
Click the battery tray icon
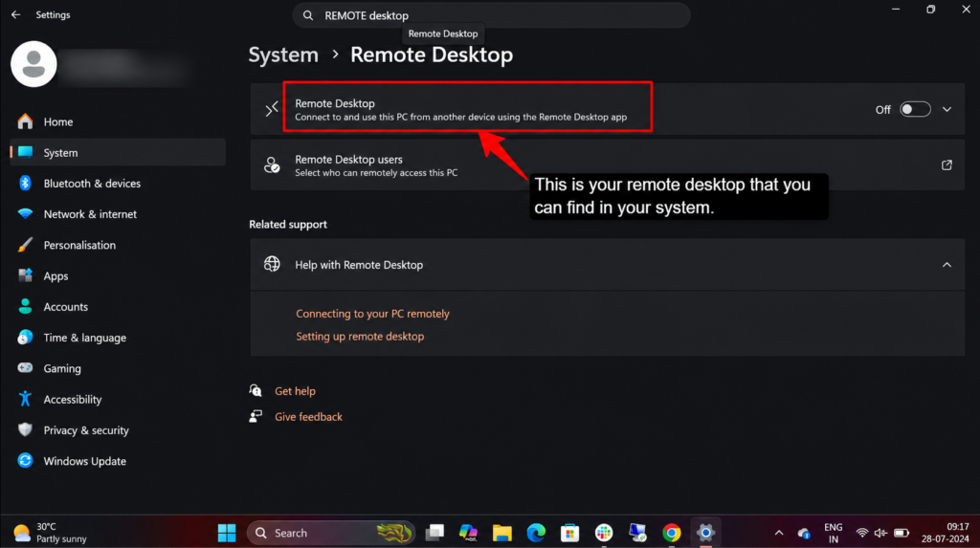(902, 533)
